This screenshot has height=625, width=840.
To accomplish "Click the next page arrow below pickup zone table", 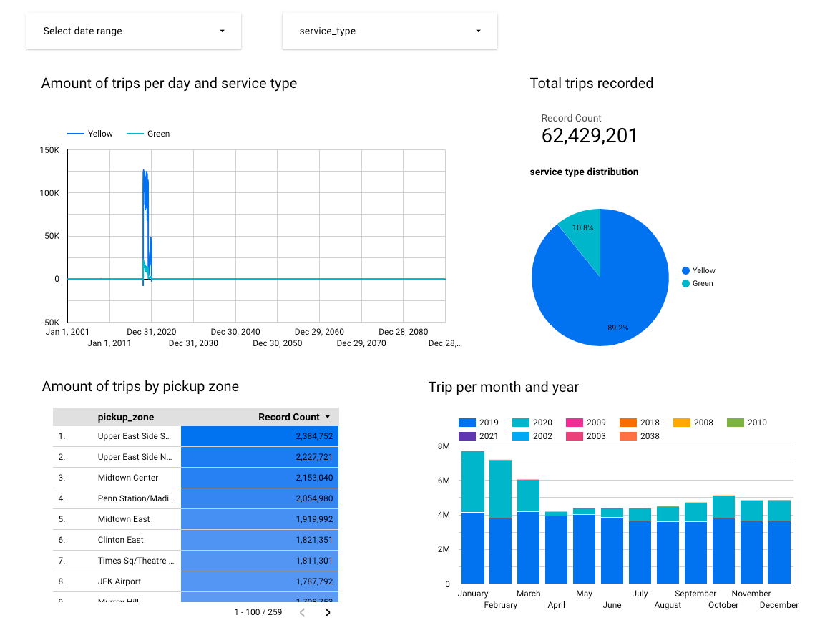I will point(328,612).
